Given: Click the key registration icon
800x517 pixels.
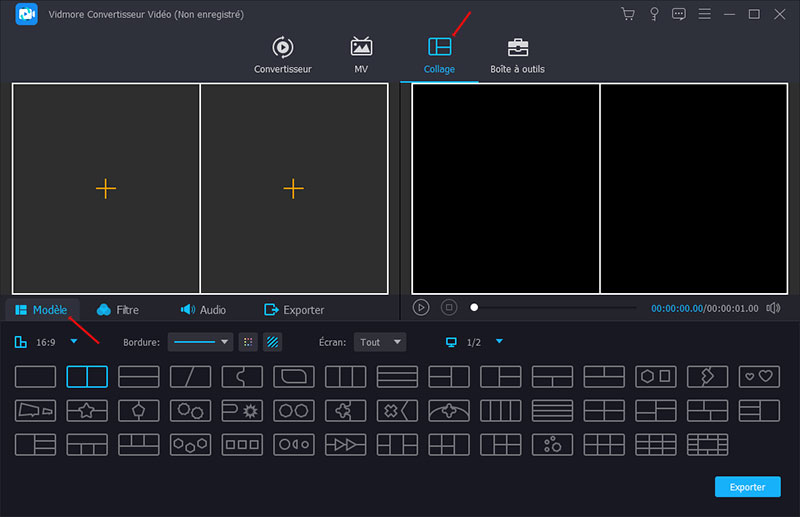Looking at the screenshot, I should tap(654, 14).
